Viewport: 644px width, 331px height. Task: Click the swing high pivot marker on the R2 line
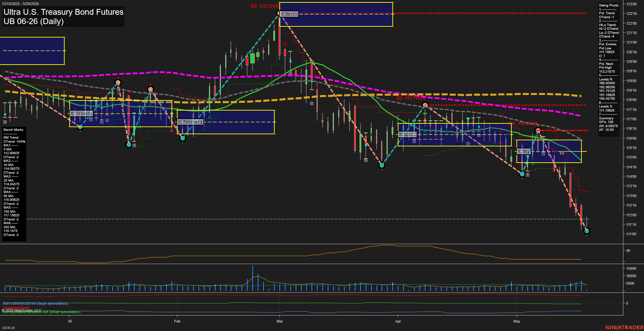425,105
